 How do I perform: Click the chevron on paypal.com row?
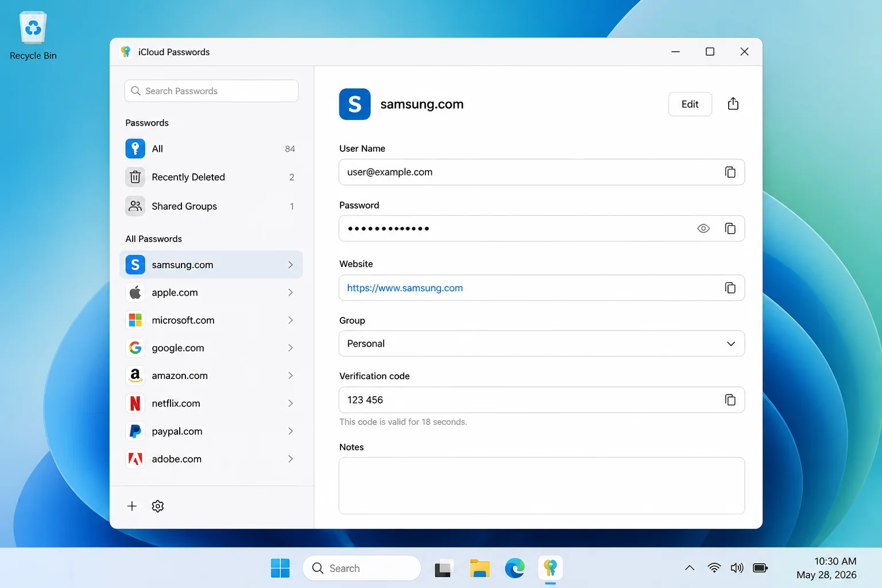click(291, 431)
